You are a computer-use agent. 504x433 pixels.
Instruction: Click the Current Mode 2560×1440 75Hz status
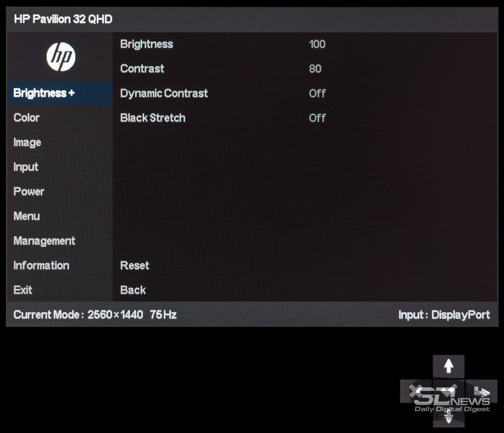[x=95, y=315]
